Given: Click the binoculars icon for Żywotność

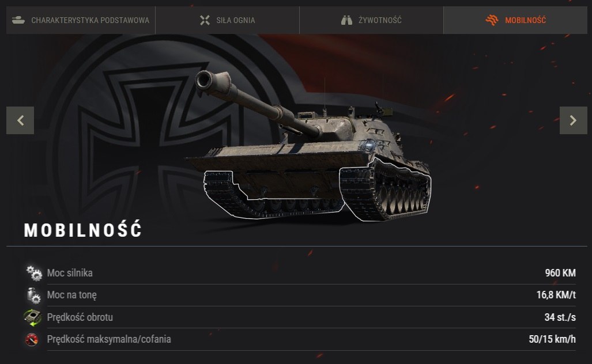Looking at the screenshot, I should pyautogui.click(x=346, y=20).
